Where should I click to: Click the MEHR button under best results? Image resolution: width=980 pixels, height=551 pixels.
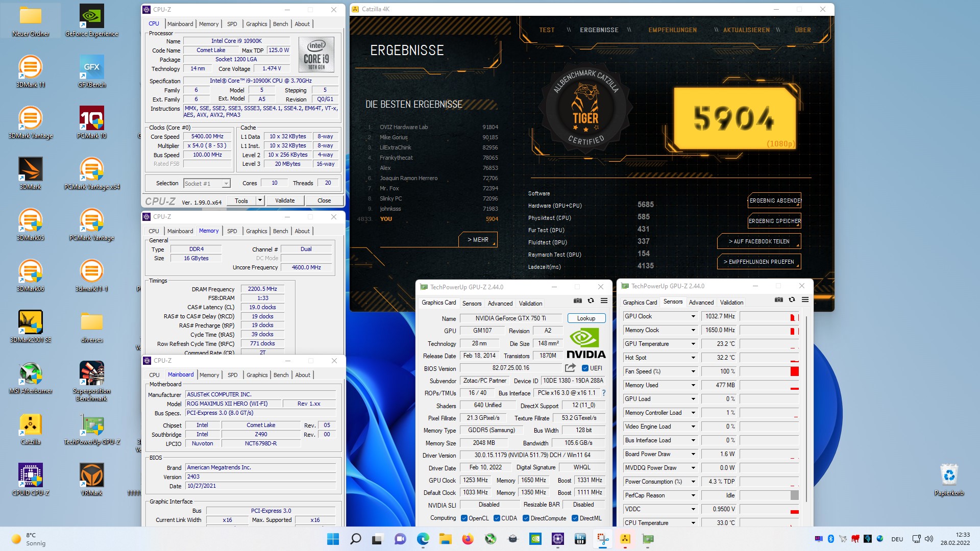(478, 239)
